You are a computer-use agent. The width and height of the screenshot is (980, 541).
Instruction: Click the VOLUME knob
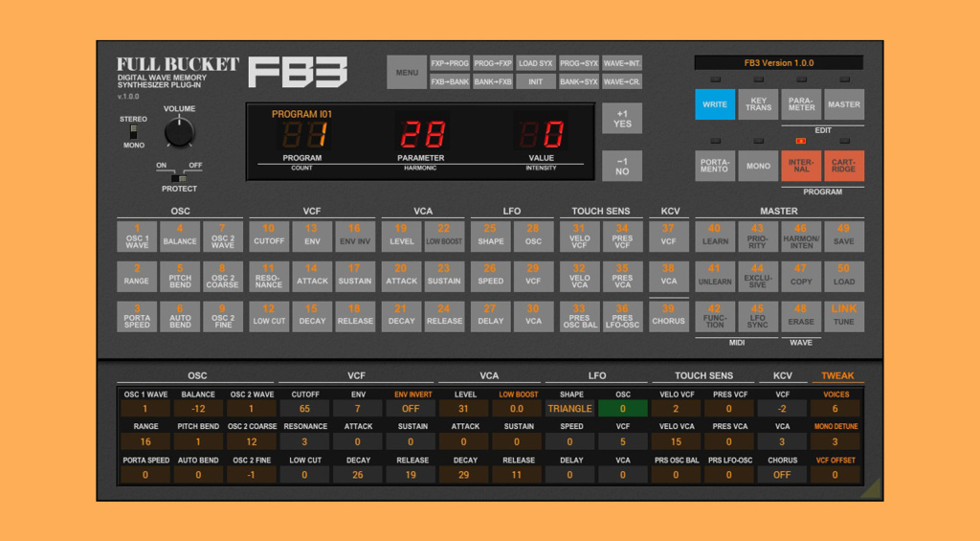coord(179,132)
